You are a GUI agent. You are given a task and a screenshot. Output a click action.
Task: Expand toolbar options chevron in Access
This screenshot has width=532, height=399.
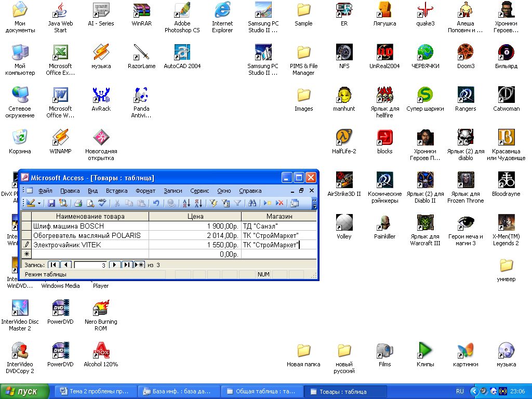pos(314,203)
